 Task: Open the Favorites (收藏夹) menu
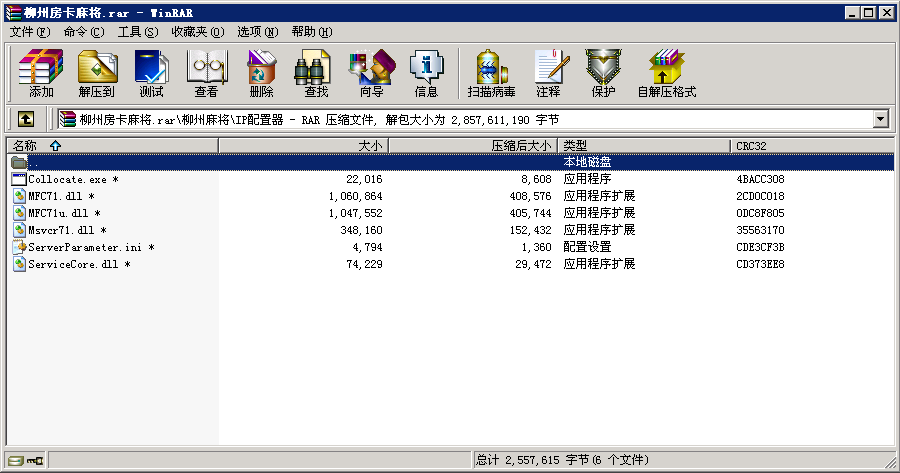coord(197,32)
